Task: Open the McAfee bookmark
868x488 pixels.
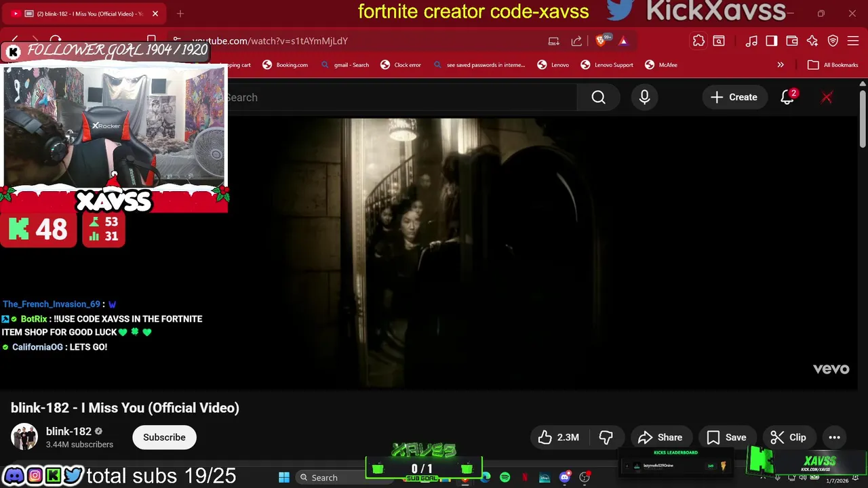Action: point(660,65)
